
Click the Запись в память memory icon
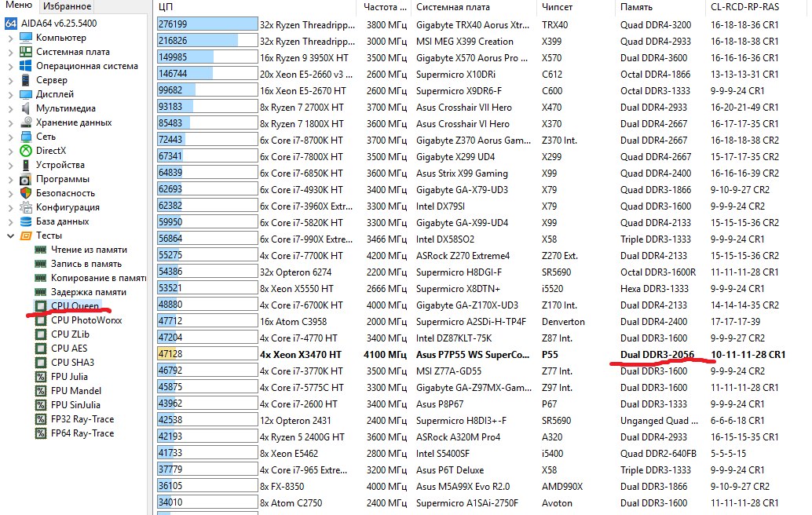(40, 264)
